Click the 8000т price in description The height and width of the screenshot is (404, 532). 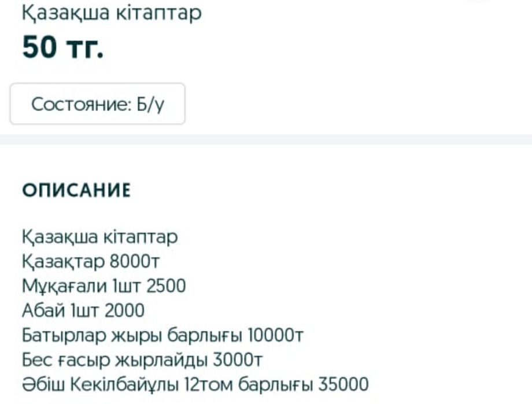pos(135,262)
